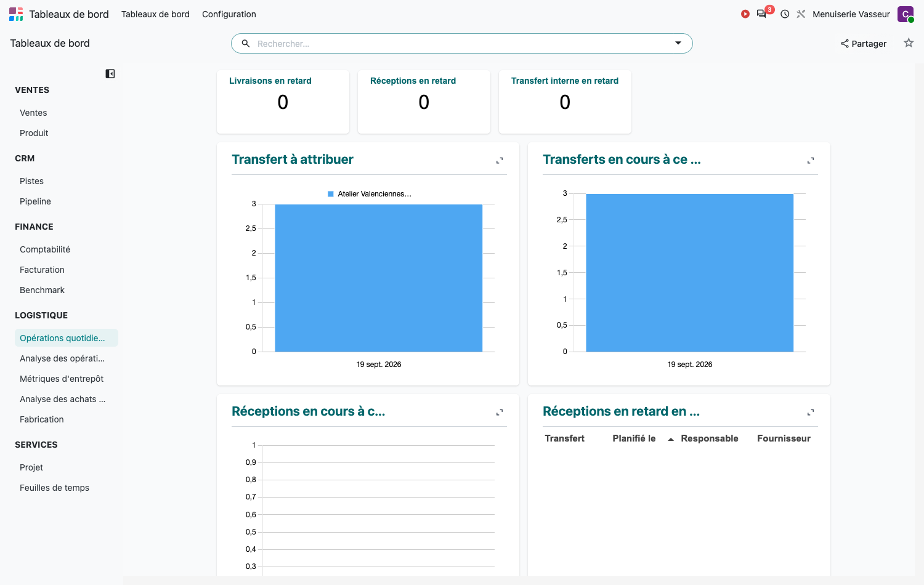Open the developer tools wrench icon
Image resolution: width=924 pixels, height=585 pixels.
pos(801,14)
